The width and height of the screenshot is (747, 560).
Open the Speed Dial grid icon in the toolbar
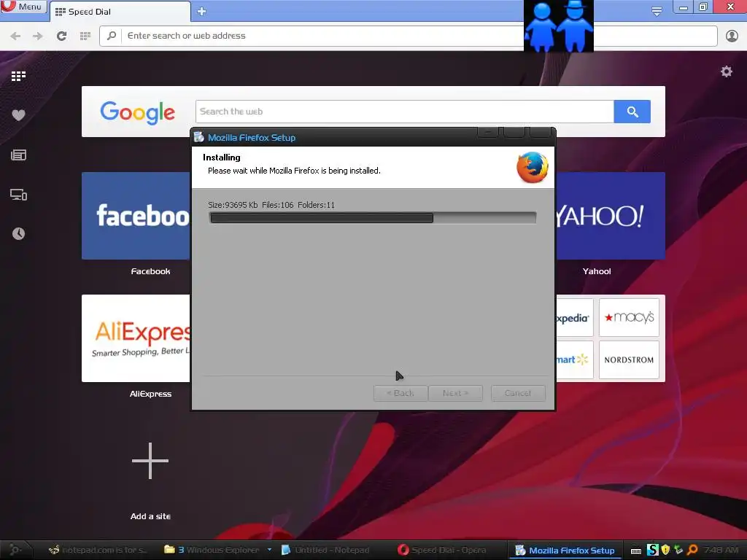click(85, 36)
